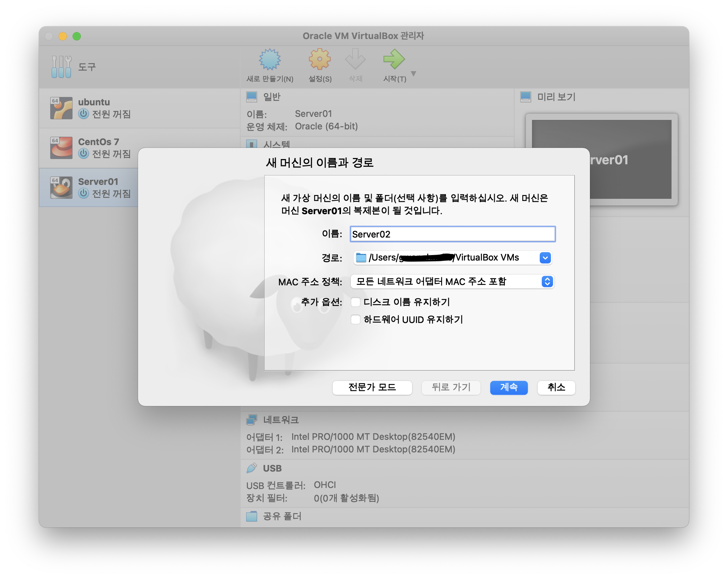Enable the keep disk names (디스크 이름 유지하기) checkbox
Screen dimensions: 728x579
(x=356, y=302)
